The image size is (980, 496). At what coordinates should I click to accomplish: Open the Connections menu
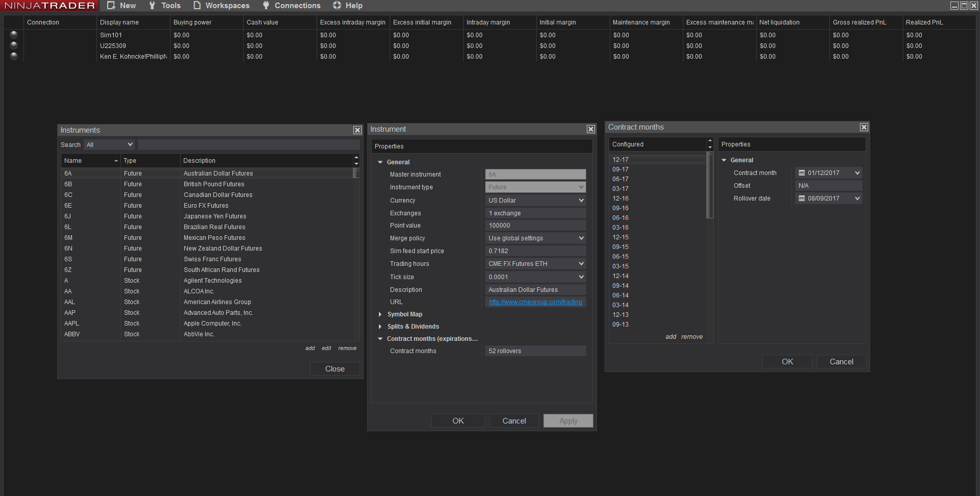pyautogui.click(x=292, y=6)
